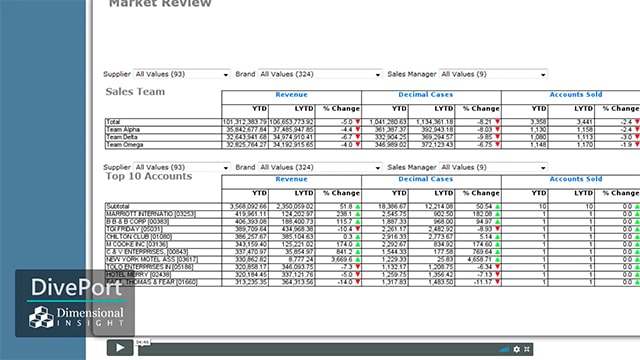Screen dimensions: 640x360
Task: Click Accounts Sold header in Sales Team table
Action: click(576, 95)
